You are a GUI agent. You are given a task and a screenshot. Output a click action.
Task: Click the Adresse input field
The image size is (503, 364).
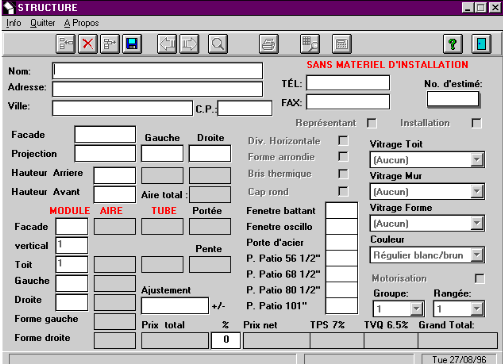[157, 89]
